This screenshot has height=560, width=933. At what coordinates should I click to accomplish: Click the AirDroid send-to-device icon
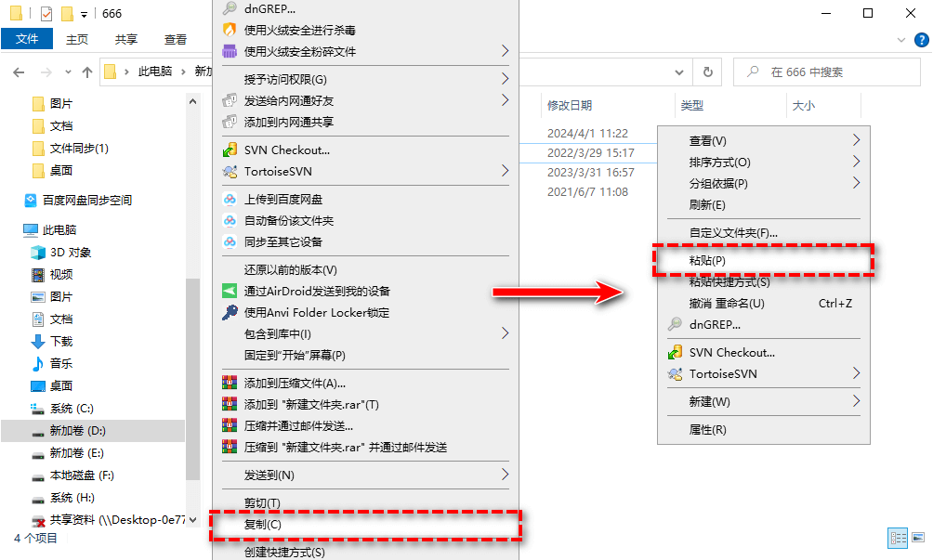[x=230, y=291]
